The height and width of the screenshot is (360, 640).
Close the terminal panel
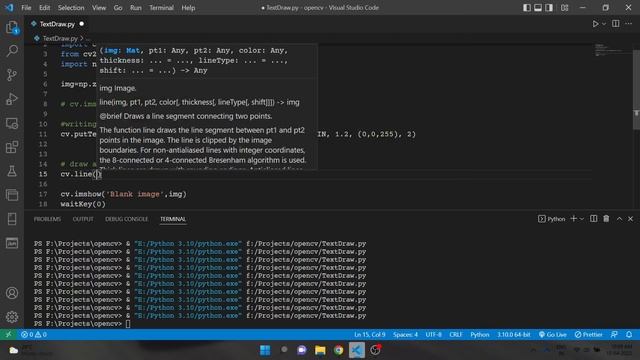click(631, 219)
